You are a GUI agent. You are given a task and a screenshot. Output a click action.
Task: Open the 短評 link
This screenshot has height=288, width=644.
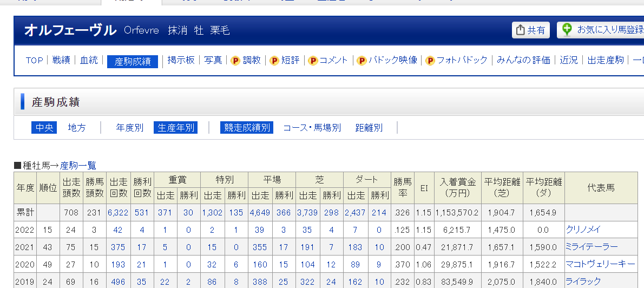[x=291, y=61]
